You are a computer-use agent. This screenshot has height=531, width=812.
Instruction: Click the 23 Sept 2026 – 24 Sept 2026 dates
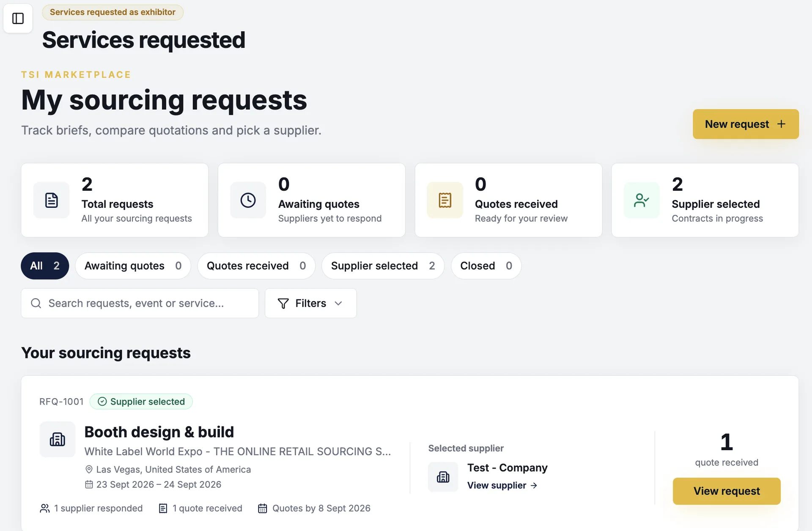[159, 484]
